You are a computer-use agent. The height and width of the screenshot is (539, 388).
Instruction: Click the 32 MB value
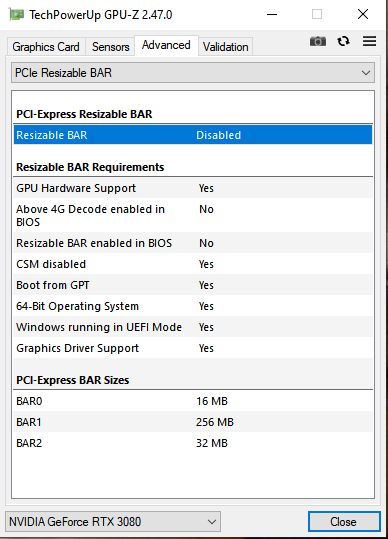point(212,443)
